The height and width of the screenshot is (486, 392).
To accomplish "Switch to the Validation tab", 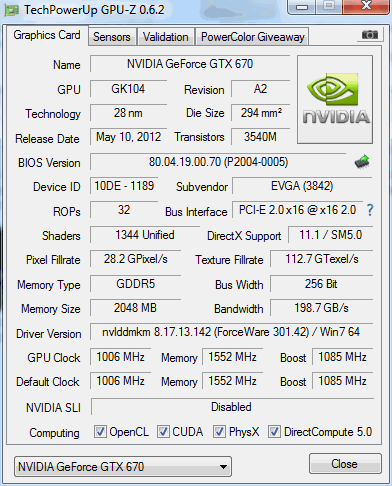I will [166, 37].
